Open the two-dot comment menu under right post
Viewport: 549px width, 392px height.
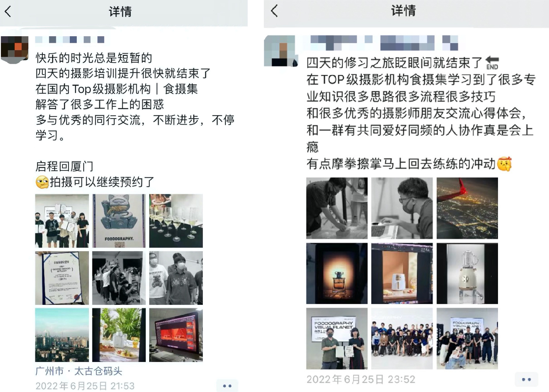click(x=526, y=379)
